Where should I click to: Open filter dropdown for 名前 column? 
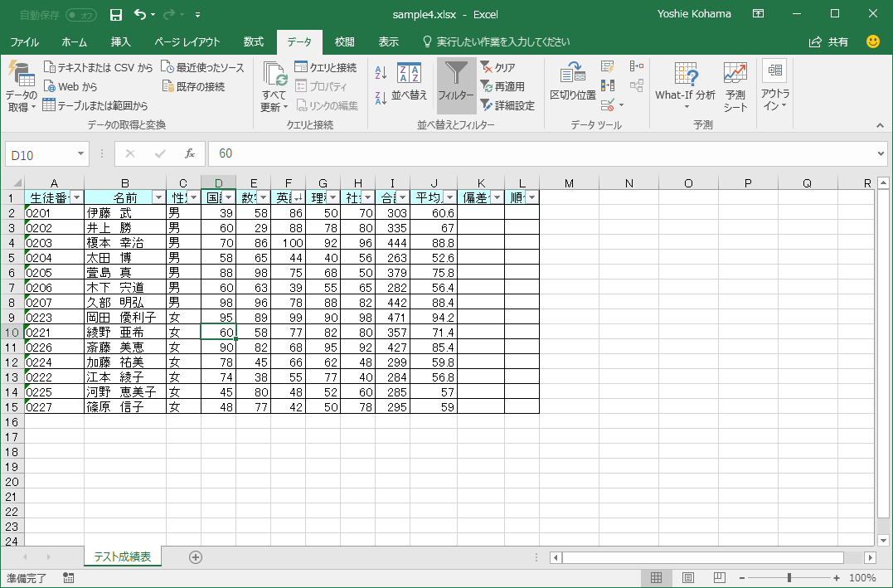[x=158, y=197]
